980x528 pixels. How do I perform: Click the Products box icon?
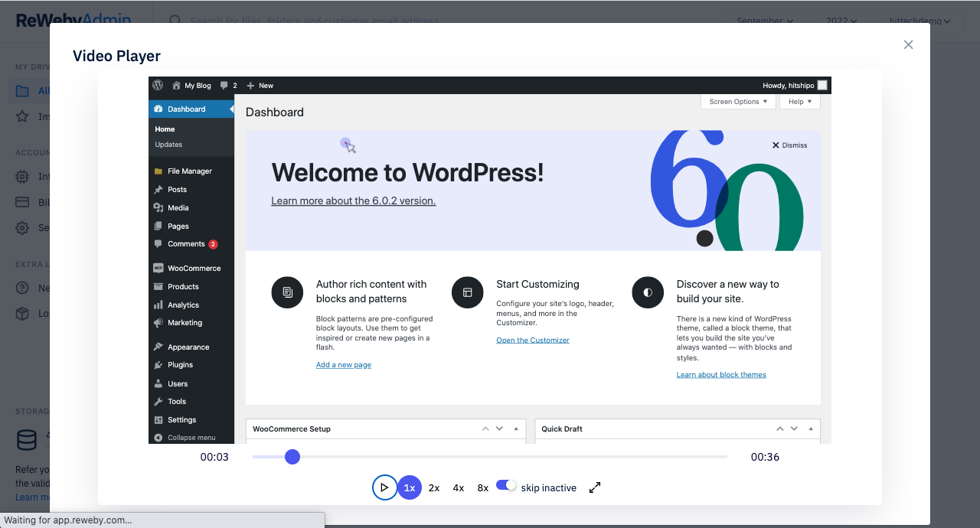click(158, 287)
